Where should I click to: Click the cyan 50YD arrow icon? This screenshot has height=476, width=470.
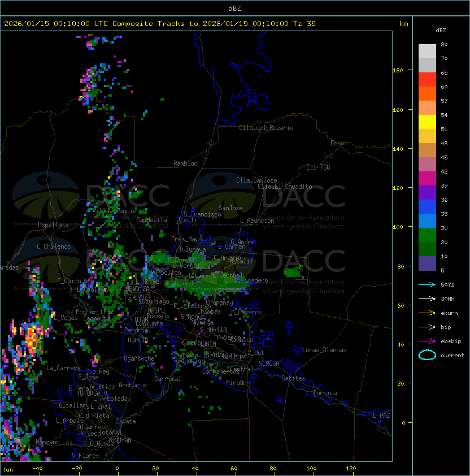427,285
